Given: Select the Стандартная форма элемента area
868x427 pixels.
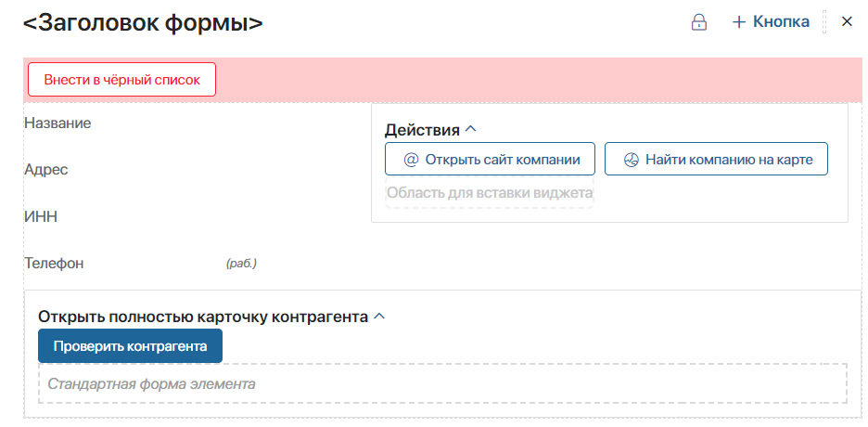Looking at the screenshot, I should click(442, 383).
